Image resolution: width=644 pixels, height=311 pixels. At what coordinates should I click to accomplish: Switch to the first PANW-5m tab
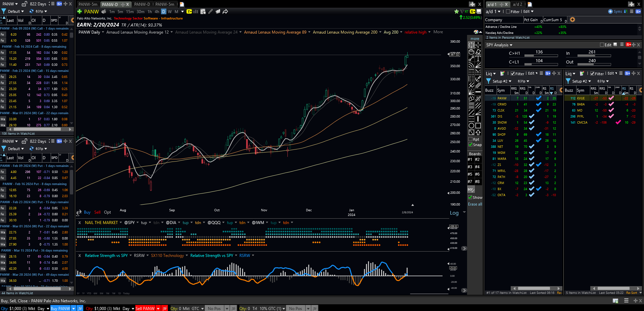coord(88,4)
